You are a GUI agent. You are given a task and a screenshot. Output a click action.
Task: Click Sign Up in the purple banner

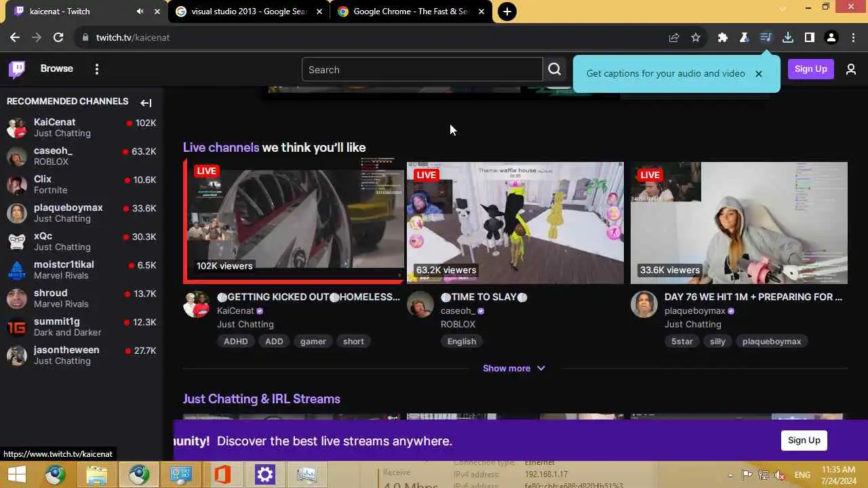coord(804,440)
